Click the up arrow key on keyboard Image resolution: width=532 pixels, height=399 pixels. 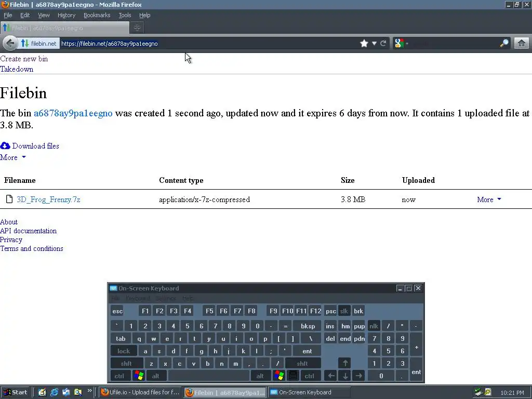click(x=345, y=363)
